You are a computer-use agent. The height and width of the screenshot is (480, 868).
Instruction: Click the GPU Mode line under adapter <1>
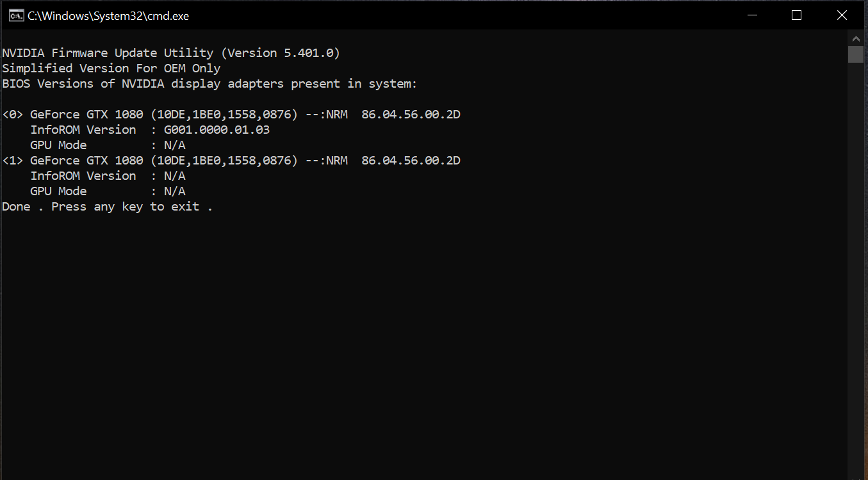108,191
